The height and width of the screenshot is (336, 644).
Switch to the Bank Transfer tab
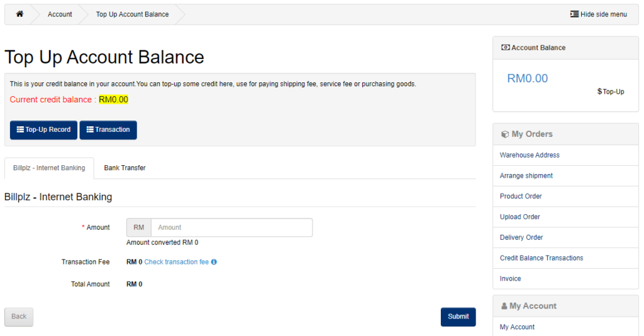[125, 168]
